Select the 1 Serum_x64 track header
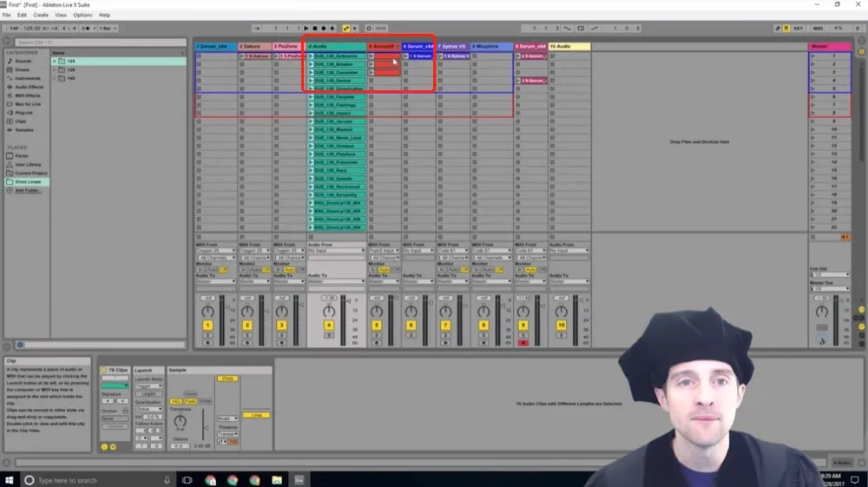The width and height of the screenshot is (868, 487). (216, 47)
